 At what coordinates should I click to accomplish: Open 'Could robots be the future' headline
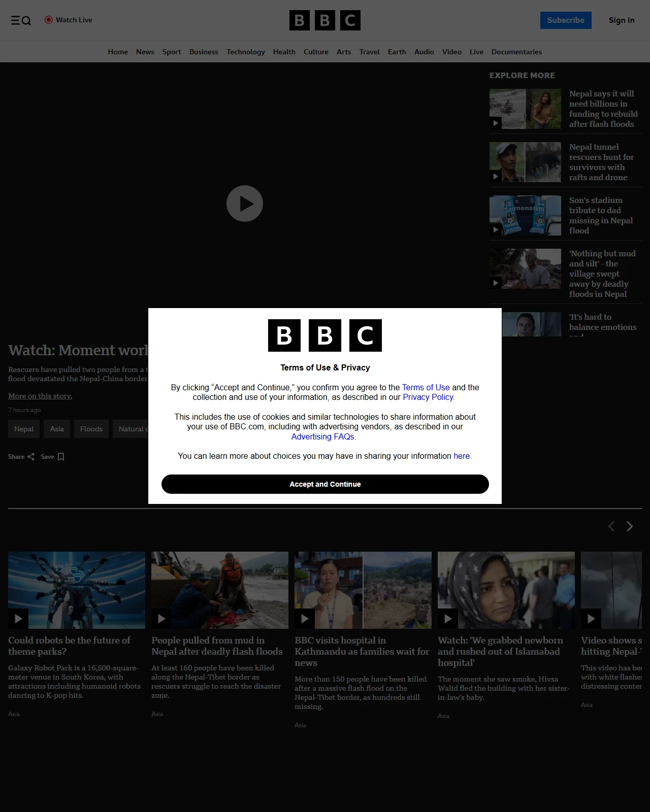tap(70, 646)
